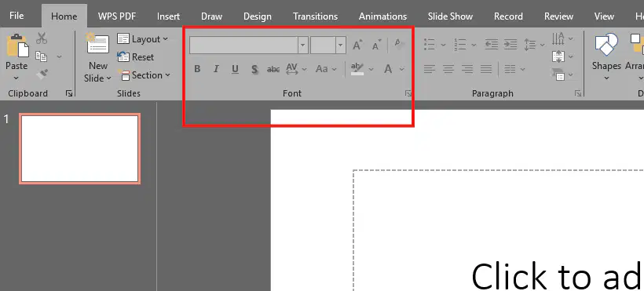Image resolution: width=644 pixels, height=291 pixels.
Task: Click the Line Spacing icon
Action: [530, 45]
